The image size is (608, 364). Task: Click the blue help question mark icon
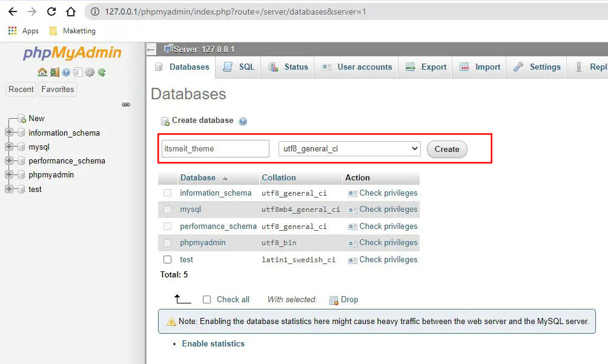pyautogui.click(x=65, y=72)
